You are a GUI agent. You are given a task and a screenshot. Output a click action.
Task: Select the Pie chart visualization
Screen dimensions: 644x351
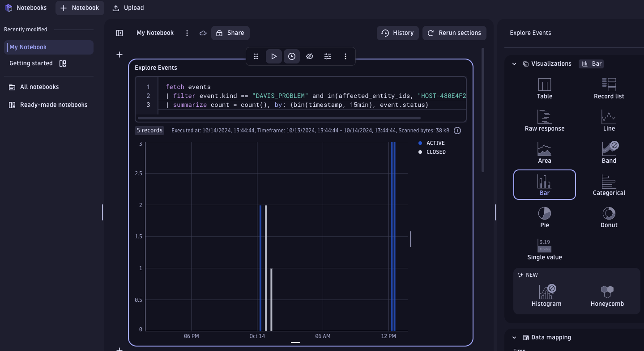click(544, 217)
